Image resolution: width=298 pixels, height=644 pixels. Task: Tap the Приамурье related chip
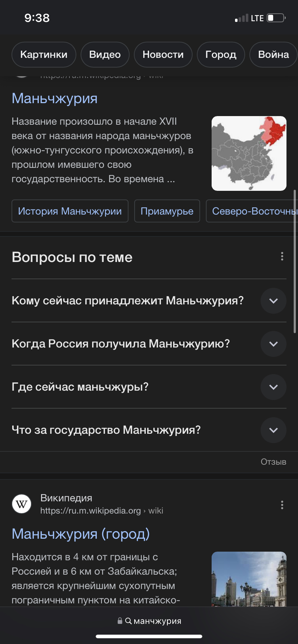click(x=167, y=211)
